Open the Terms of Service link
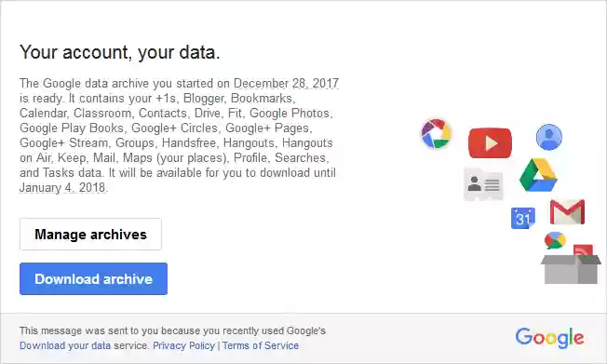This screenshot has width=607, height=364. tap(261, 345)
